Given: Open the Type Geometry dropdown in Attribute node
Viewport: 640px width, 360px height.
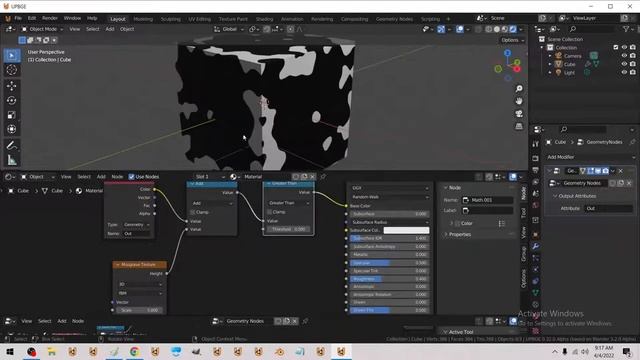Looking at the screenshot, I should pos(136,224).
